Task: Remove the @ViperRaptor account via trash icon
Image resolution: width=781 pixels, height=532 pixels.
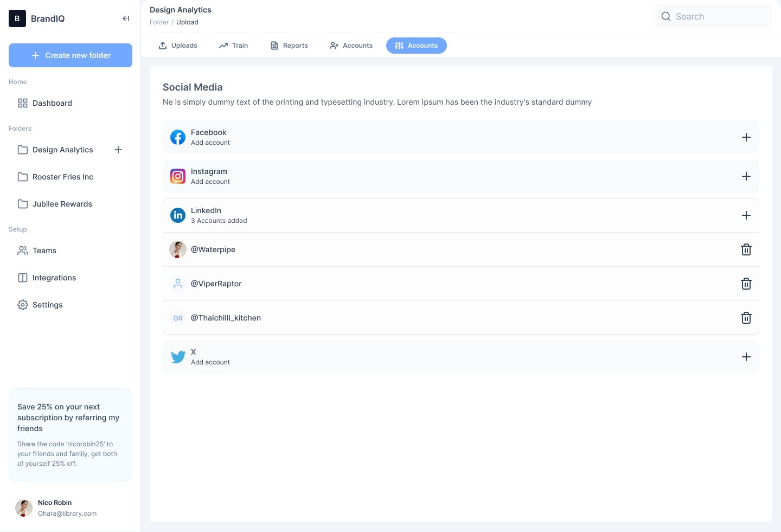Action: tap(746, 284)
